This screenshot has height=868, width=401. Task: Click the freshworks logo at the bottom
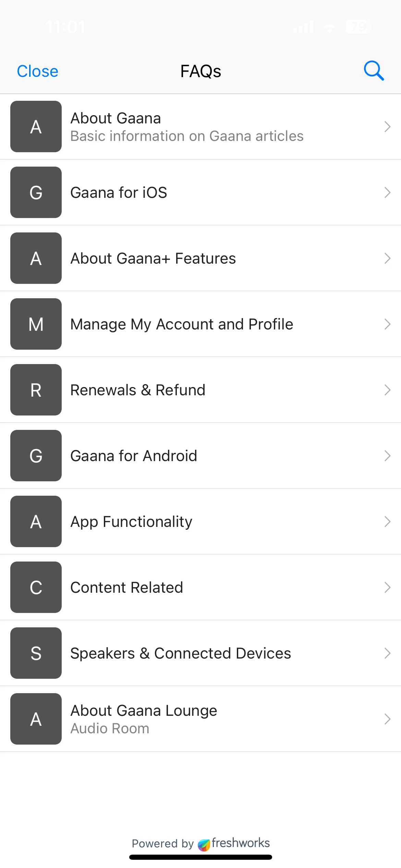pyautogui.click(x=234, y=843)
